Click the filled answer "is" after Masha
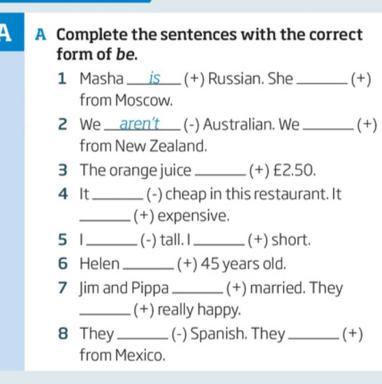This screenshot has height=384, width=382. [x=155, y=79]
